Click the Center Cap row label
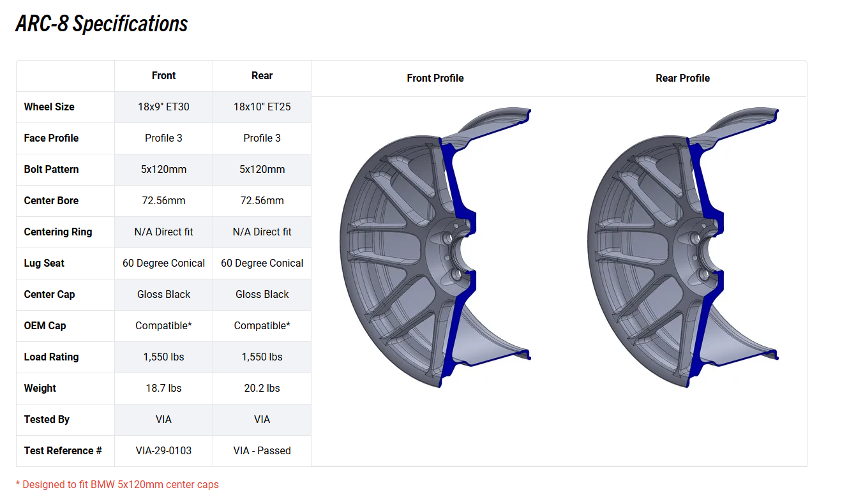The width and height of the screenshot is (856, 504). [49, 294]
